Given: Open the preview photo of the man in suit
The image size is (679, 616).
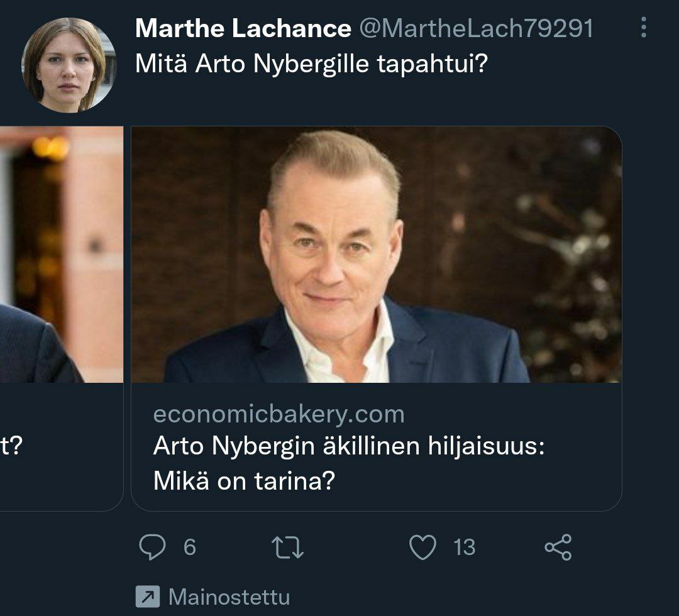Looking at the screenshot, I should (339, 264).
